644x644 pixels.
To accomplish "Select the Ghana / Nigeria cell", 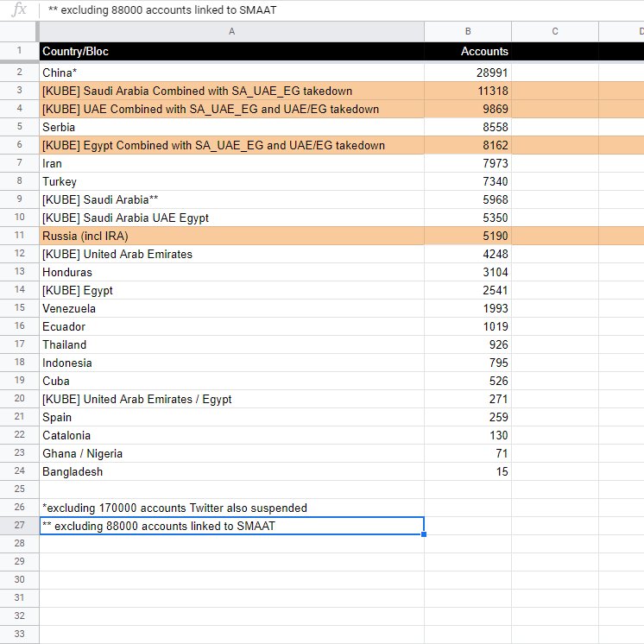I will tap(231, 453).
